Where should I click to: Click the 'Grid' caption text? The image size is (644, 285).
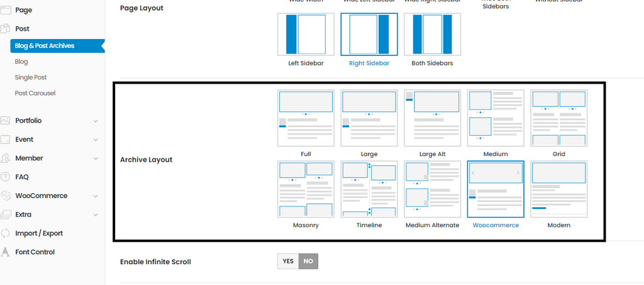558,154
